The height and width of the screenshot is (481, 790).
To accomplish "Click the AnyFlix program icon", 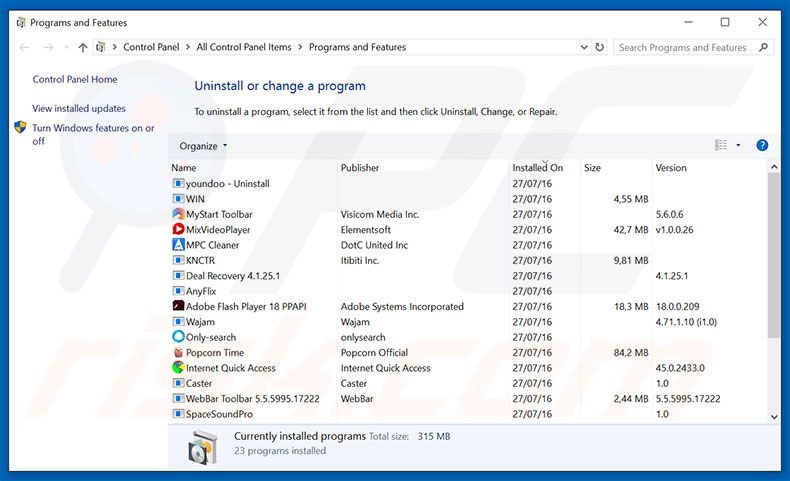I will coord(178,291).
